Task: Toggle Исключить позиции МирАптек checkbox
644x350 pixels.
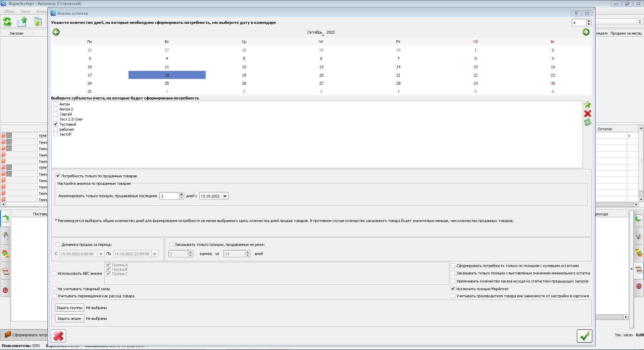Action: point(453,289)
